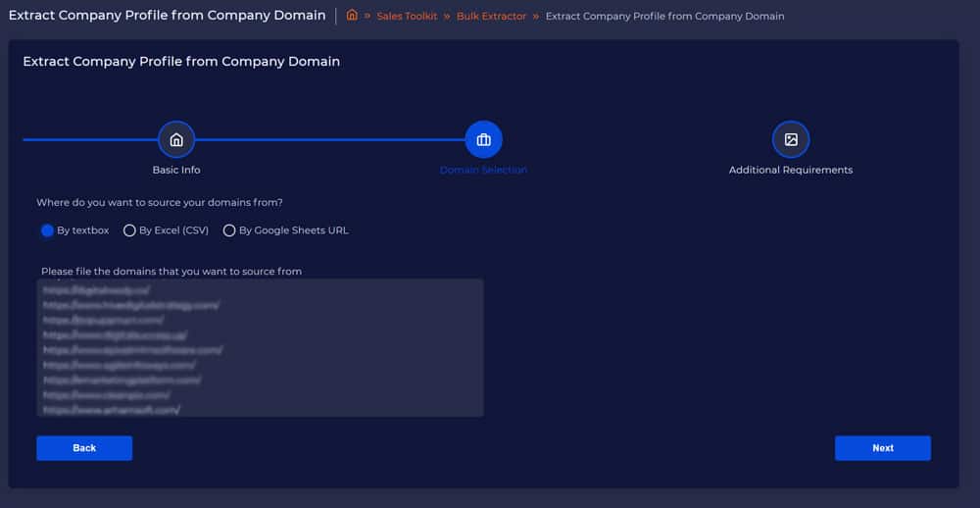The image size is (980, 508).
Task: Click the top page title heading
Action: point(167,16)
